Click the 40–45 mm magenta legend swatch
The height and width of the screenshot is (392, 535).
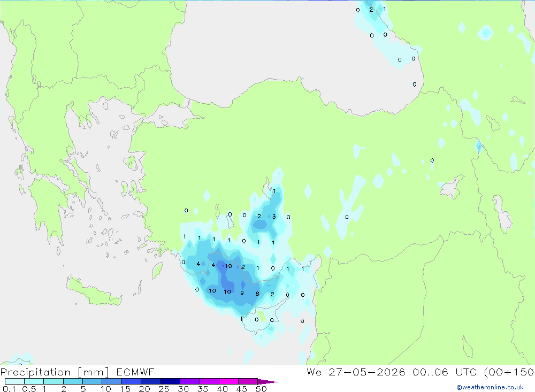point(228,381)
